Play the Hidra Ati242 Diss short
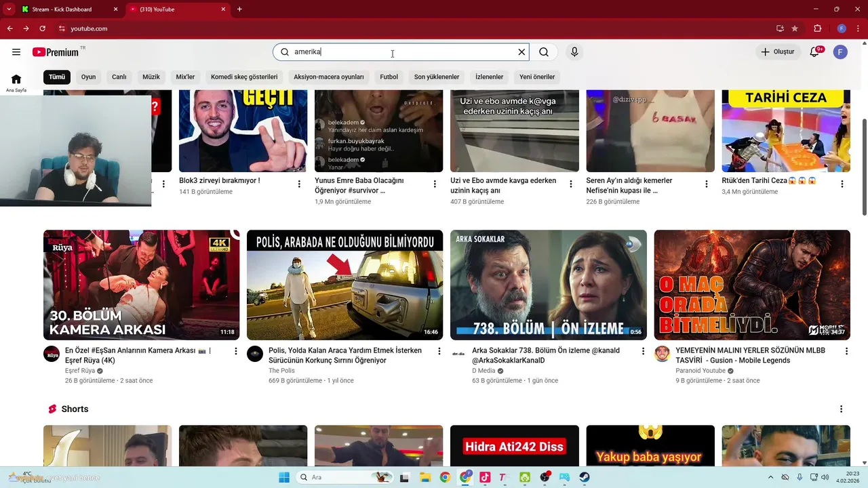 (x=515, y=447)
